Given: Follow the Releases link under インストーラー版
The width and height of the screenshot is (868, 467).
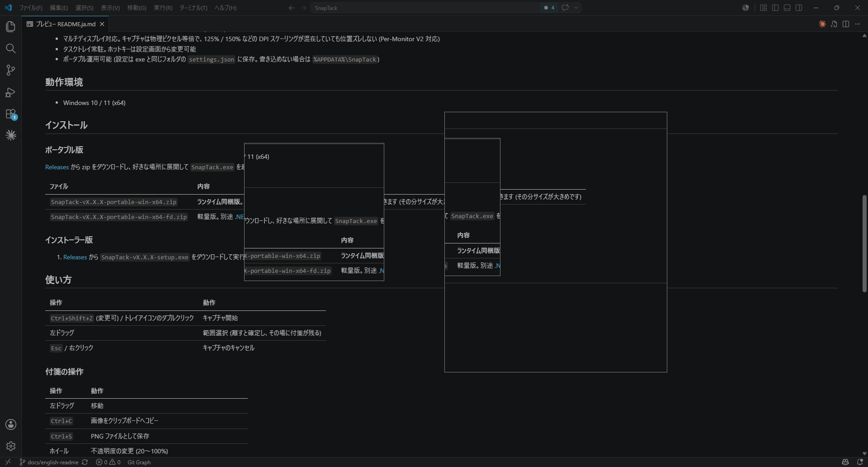Looking at the screenshot, I should [75, 257].
